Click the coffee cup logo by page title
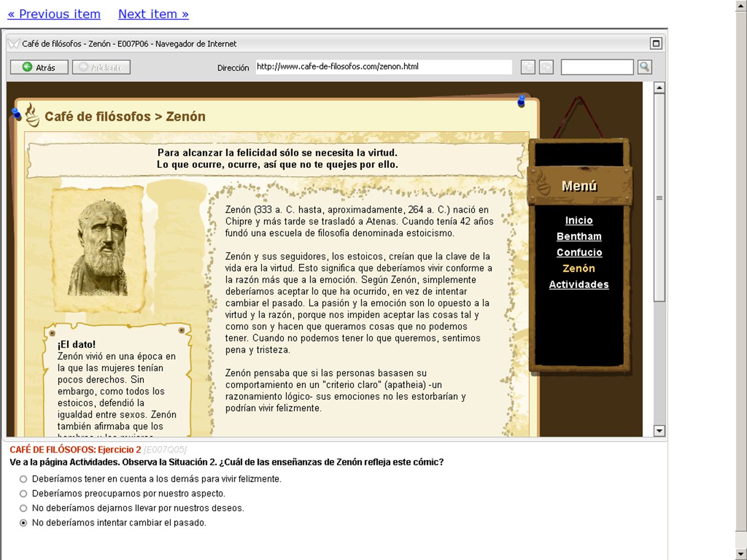747x560 pixels. tap(32, 115)
